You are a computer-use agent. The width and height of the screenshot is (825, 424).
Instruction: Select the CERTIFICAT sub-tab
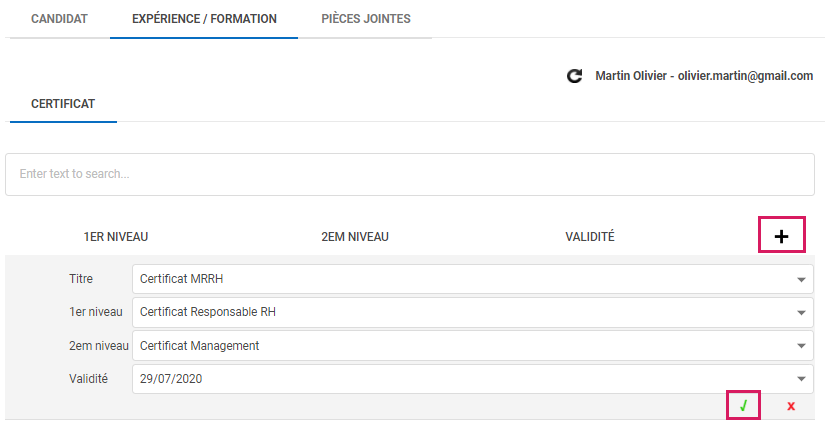point(63,103)
